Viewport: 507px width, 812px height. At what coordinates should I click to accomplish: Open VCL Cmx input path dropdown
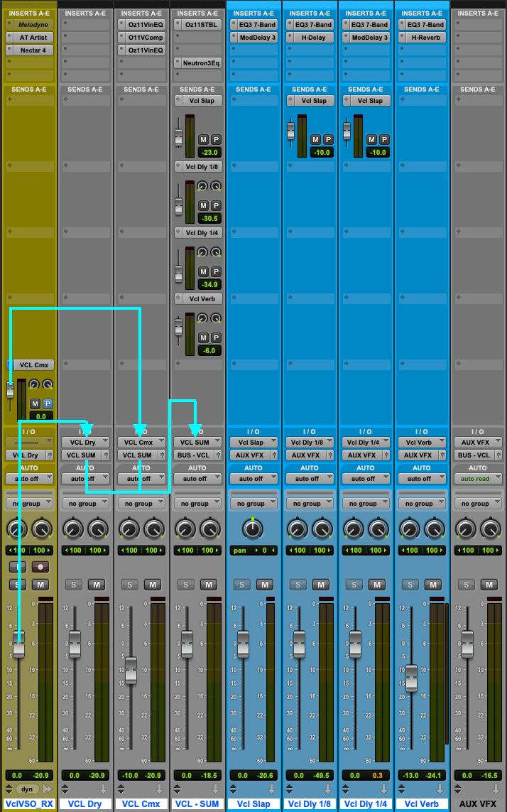click(141, 443)
